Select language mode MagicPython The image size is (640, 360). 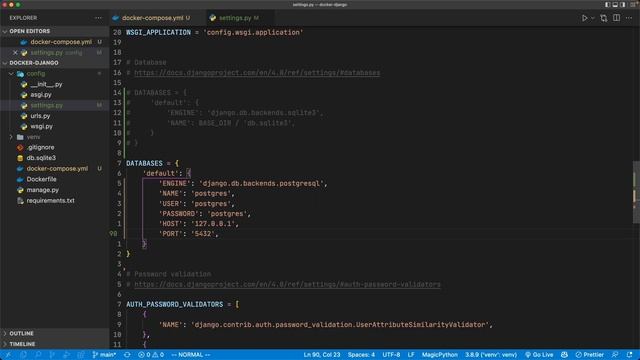440,355
